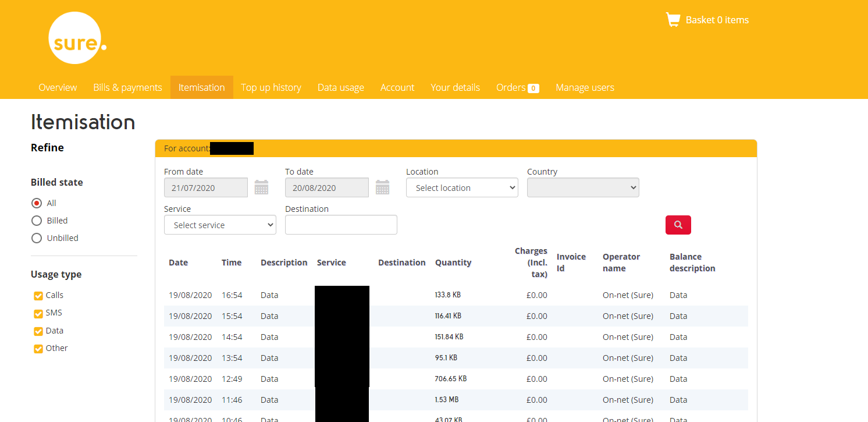Click the From date text field
This screenshot has height=422, width=868.
pos(206,188)
